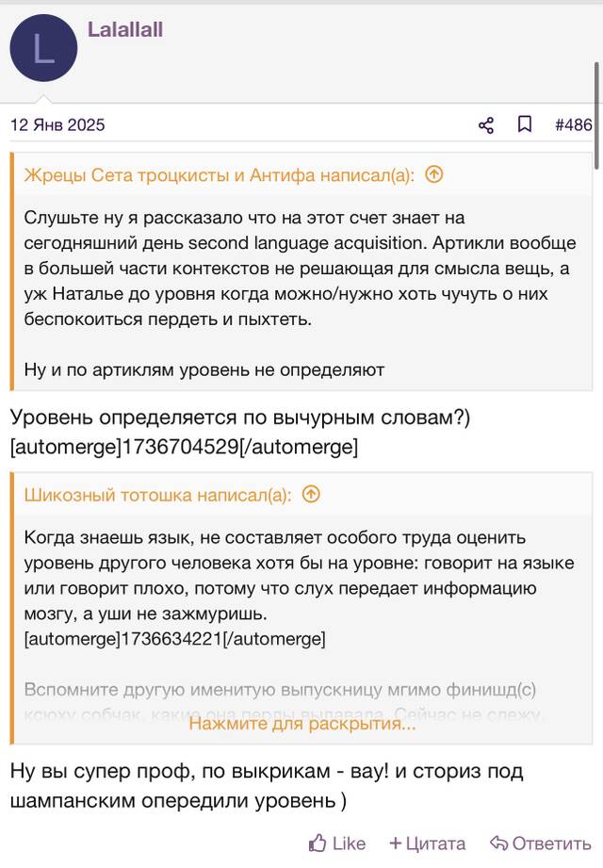Open post number #486 permalink
Screen dimensions: 603x868
(574, 124)
